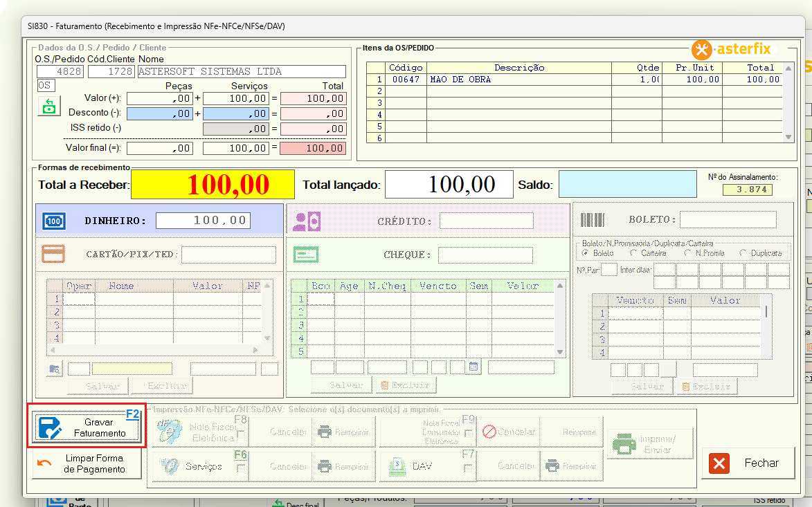Select item code 00647 in the table
The image size is (812, 507).
[x=406, y=80]
